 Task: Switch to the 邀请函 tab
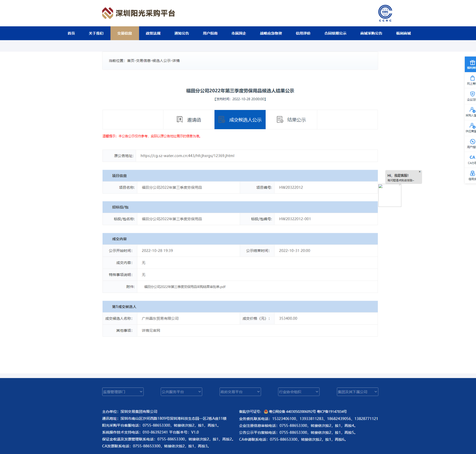pos(189,120)
